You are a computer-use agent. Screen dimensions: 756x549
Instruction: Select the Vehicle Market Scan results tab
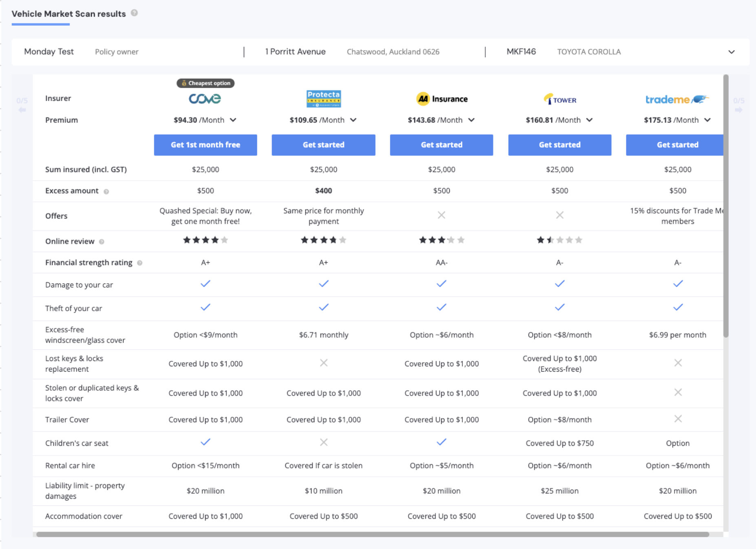click(x=69, y=14)
